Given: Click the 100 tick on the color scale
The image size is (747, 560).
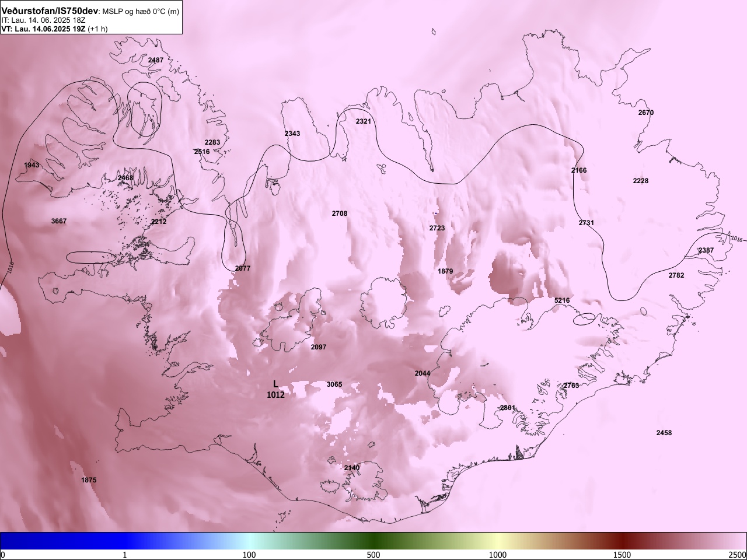Looking at the screenshot, I should [249, 554].
